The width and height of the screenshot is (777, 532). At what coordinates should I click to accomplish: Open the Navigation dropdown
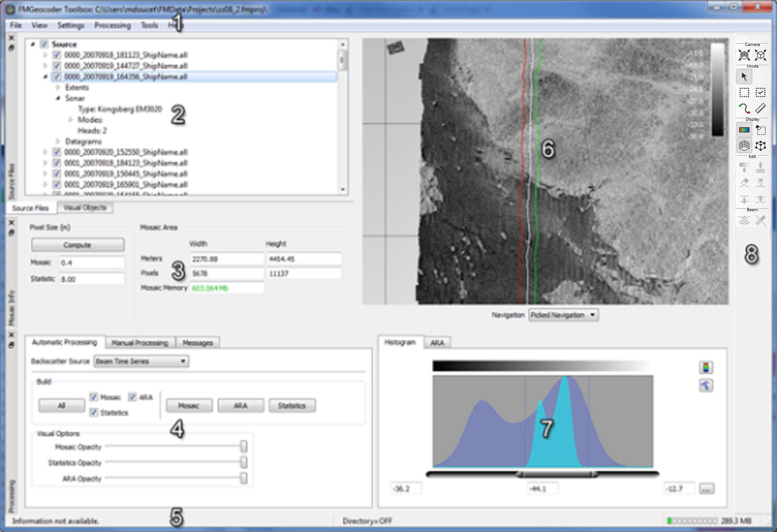click(563, 315)
